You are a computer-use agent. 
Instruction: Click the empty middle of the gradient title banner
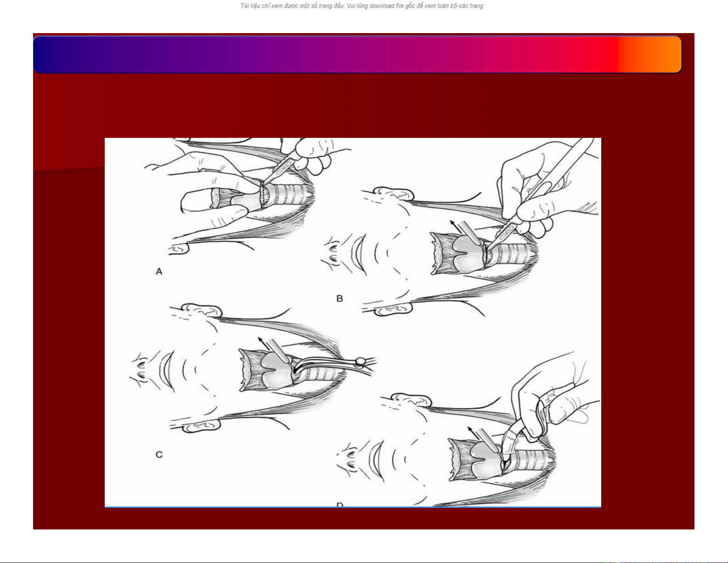[357, 55]
